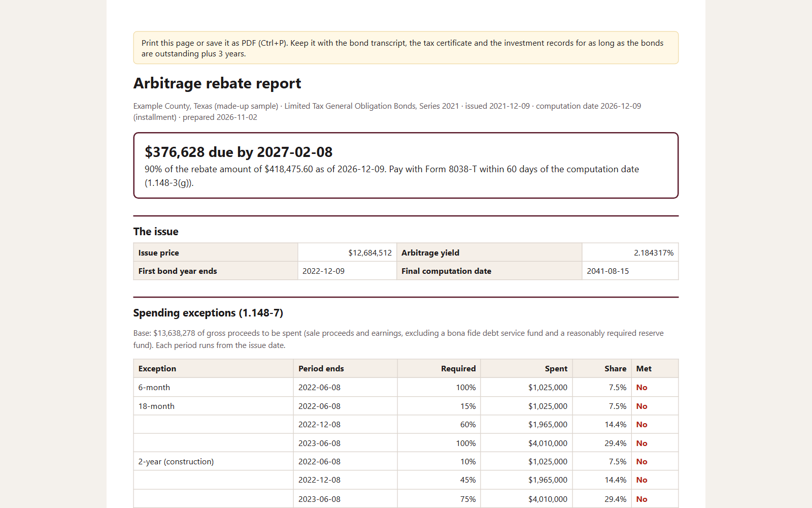Click 'The issue' section heading
Screen dimensions: 812x508
pos(156,232)
